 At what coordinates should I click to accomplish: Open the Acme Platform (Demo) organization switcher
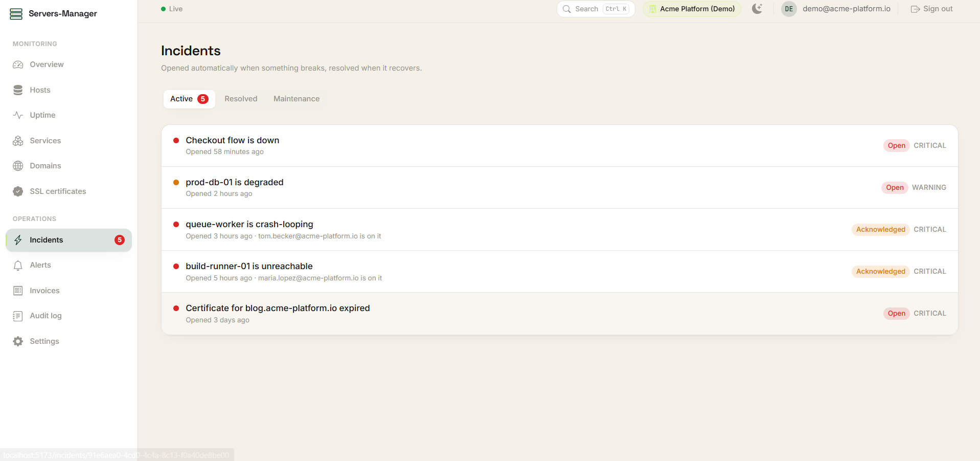pos(692,9)
